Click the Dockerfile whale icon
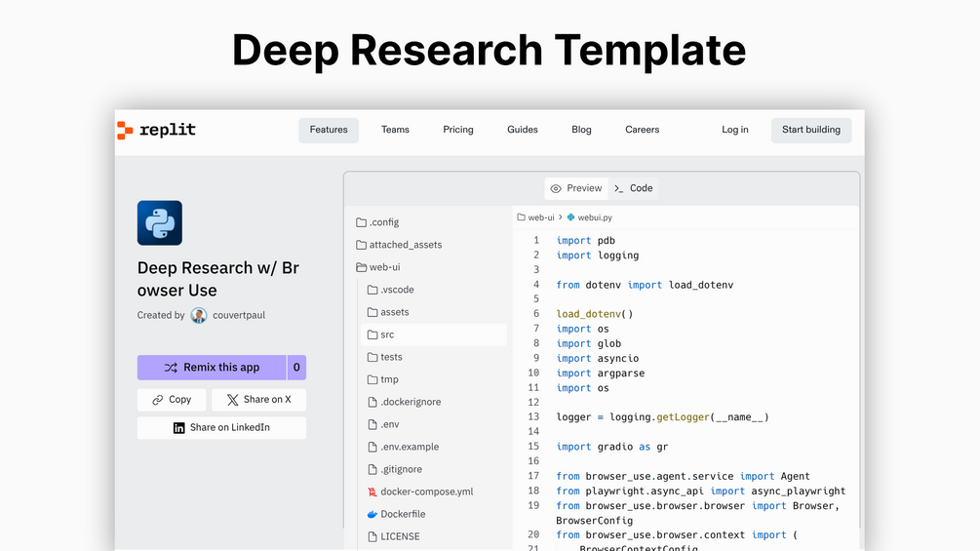The width and height of the screenshot is (980, 551). [372, 515]
